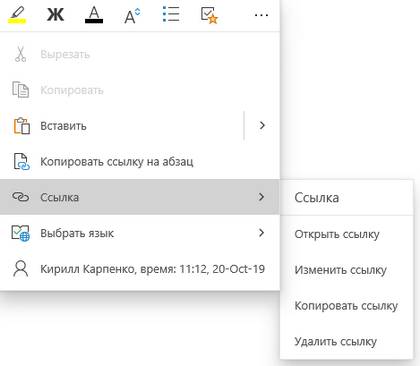Select Копировать ссылку in the submenu
The height and width of the screenshot is (366, 420).
point(347,306)
